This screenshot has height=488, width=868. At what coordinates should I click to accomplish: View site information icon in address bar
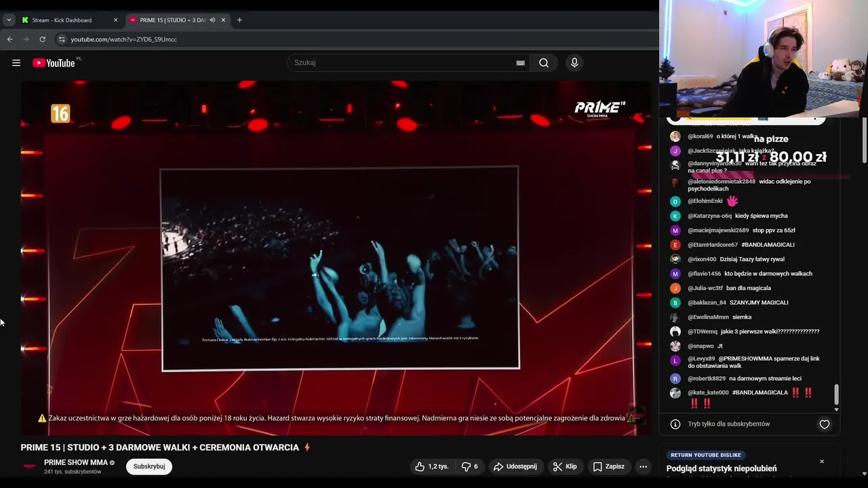click(62, 39)
